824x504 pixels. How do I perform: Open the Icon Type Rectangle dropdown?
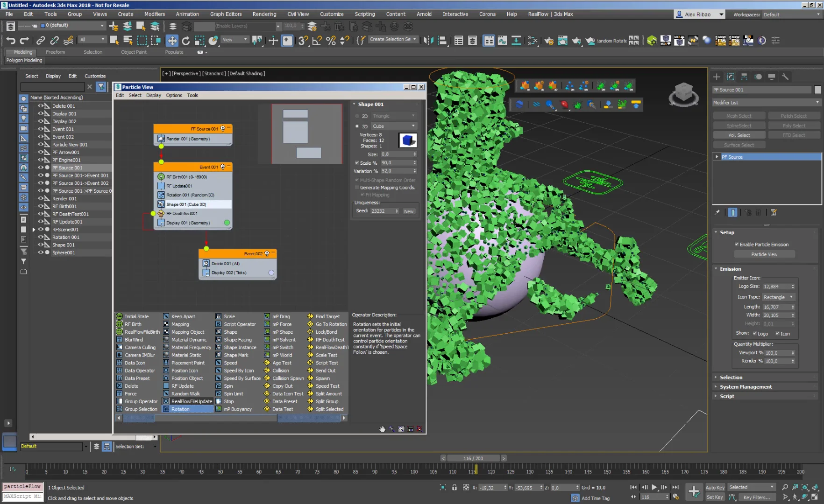tap(778, 297)
